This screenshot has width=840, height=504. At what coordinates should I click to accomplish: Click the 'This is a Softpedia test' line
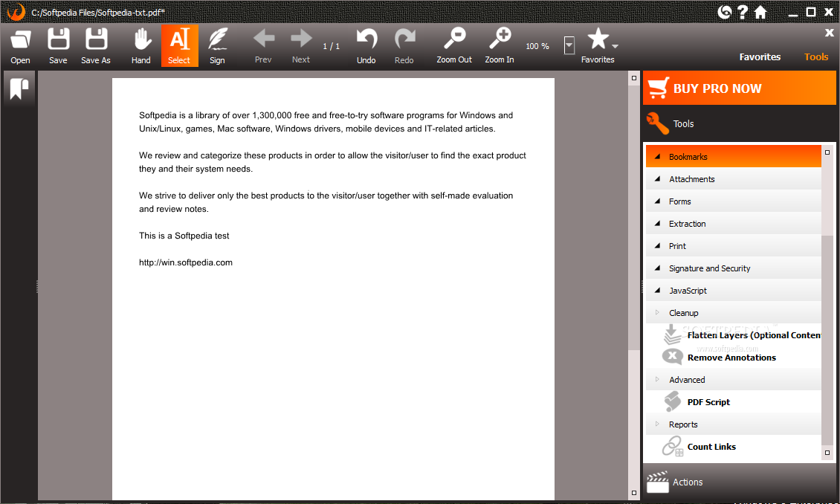click(184, 236)
